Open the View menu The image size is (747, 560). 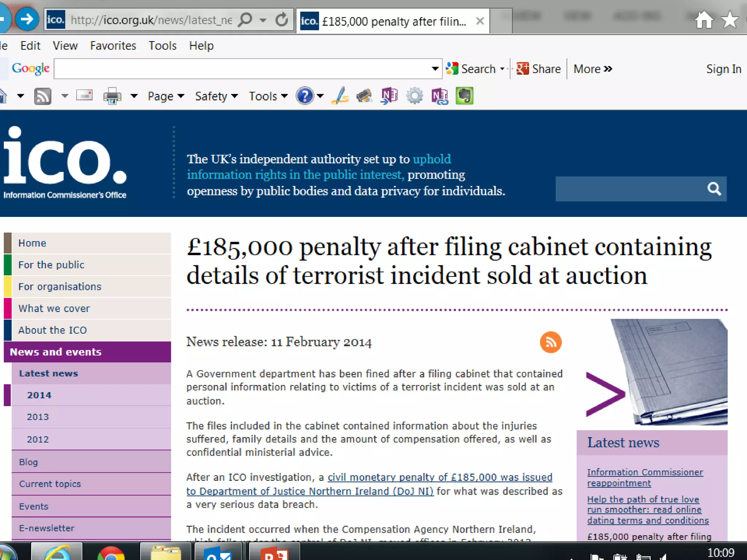click(65, 46)
